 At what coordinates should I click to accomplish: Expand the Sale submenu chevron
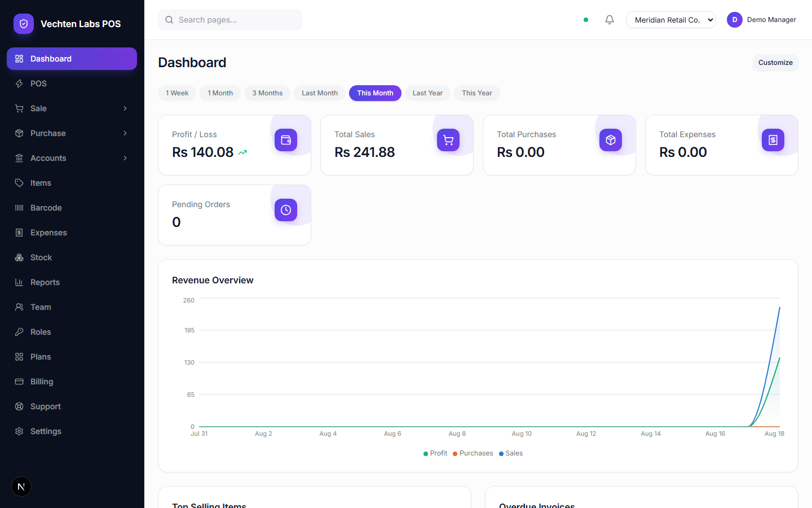[125, 108]
